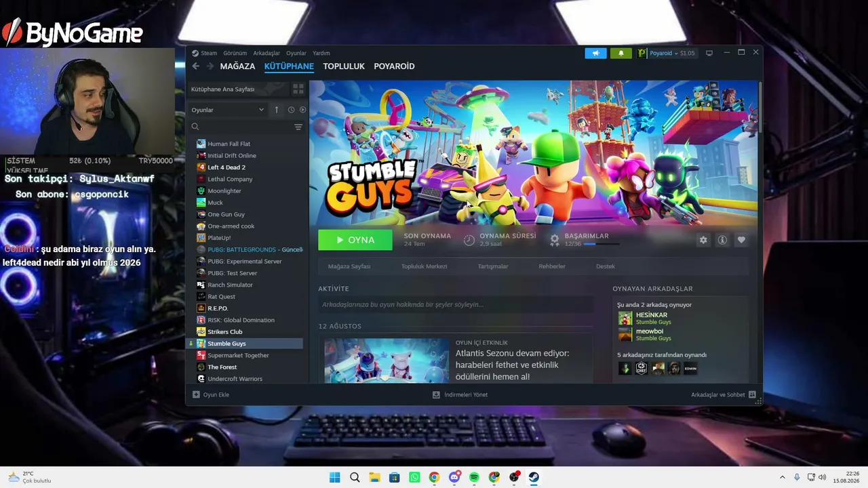Switch library to grid collections view
This screenshot has height=488, width=868.
(x=298, y=89)
